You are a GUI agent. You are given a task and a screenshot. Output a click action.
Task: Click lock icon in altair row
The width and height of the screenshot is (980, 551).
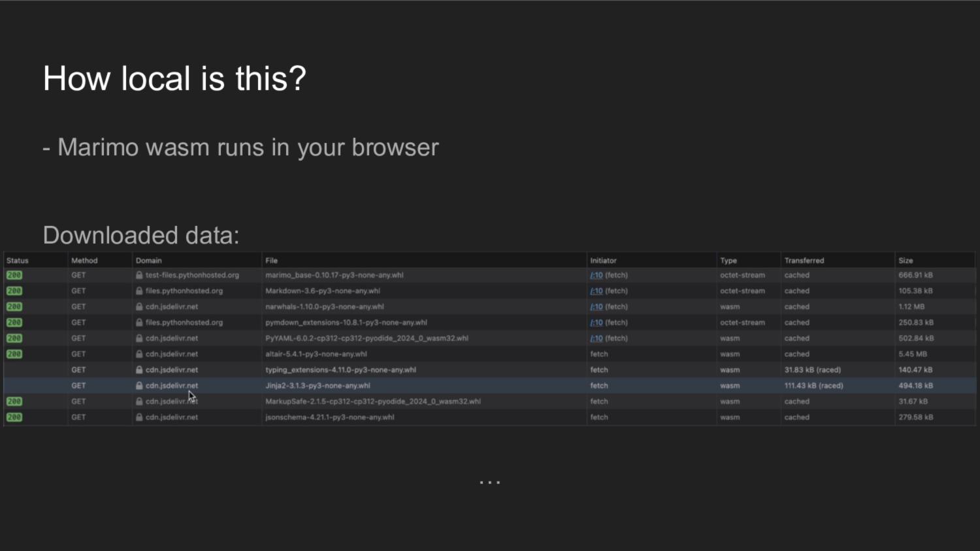tap(139, 354)
